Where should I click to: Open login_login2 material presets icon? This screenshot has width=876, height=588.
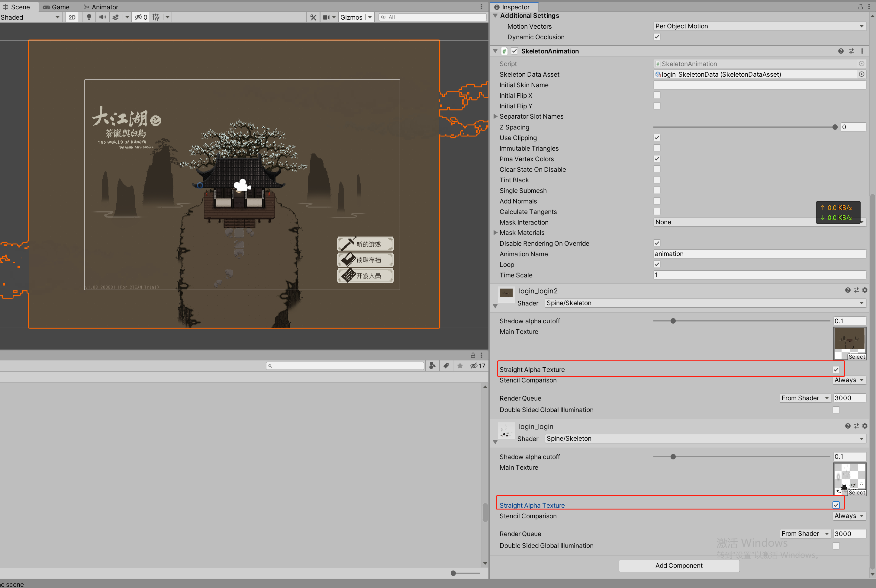coord(856,290)
